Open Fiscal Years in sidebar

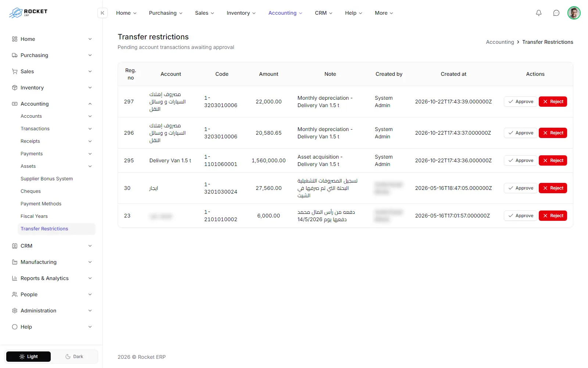pyautogui.click(x=34, y=216)
